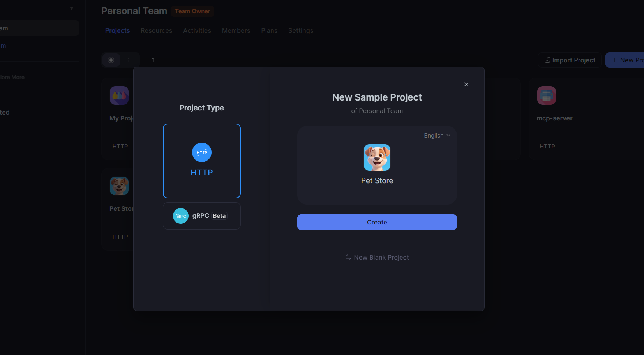Start a New Blank Project instead
644x355 pixels.
click(377, 257)
